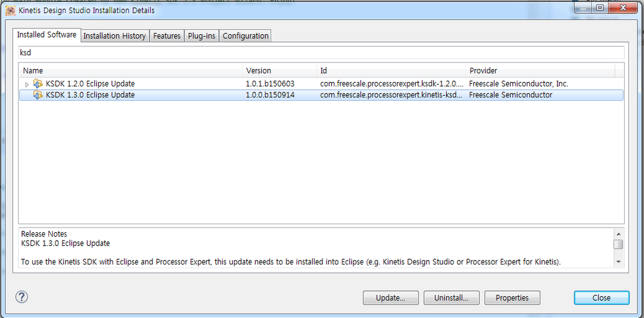
Task: Click the 'Freescale Semiconductor, Inc.' provider cell
Action: (519, 84)
